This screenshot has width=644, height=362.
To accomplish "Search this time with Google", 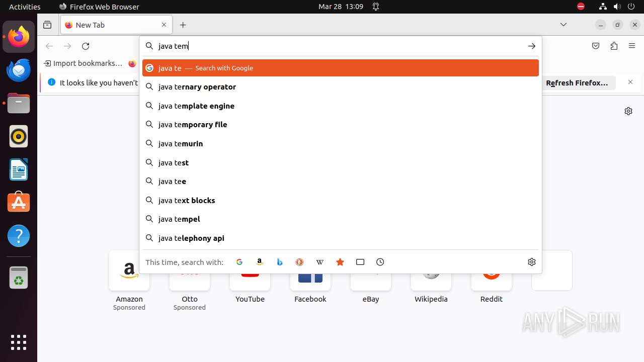I will pos(239,262).
